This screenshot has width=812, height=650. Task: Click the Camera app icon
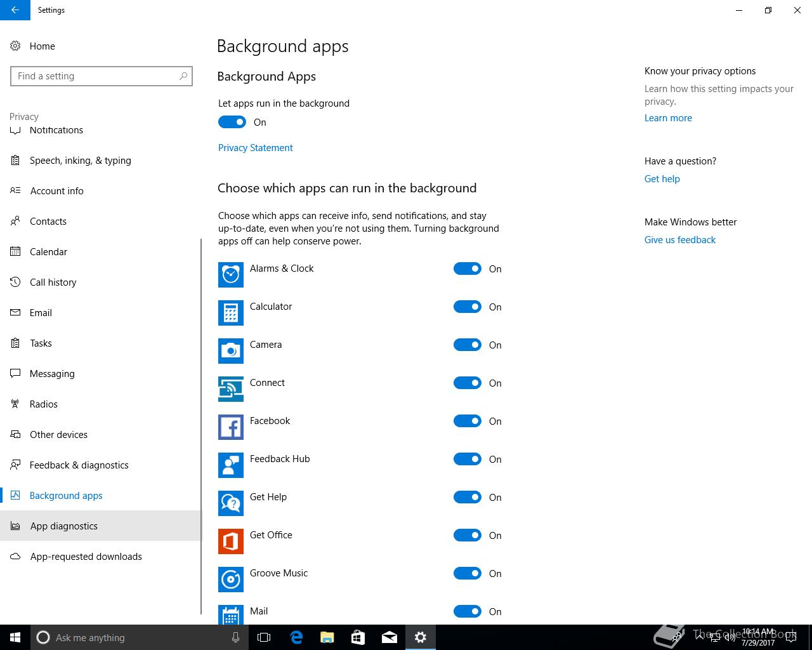(231, 351)
